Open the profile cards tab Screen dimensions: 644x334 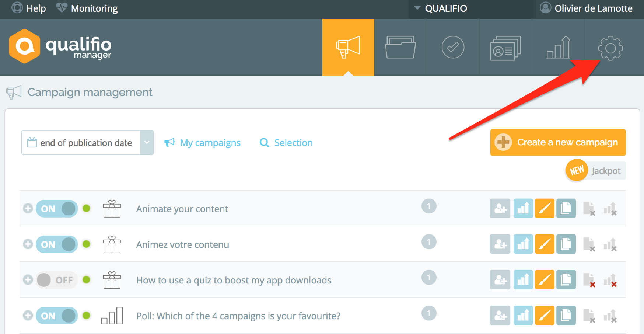click(x=505, y=47)
